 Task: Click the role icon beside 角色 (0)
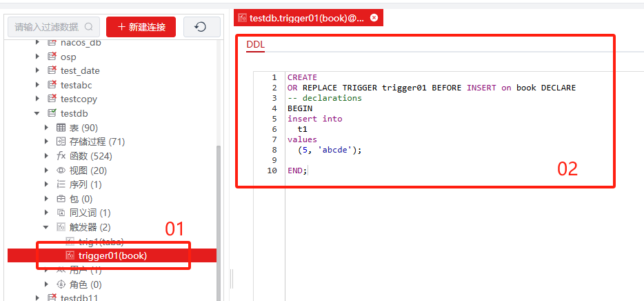61,284
